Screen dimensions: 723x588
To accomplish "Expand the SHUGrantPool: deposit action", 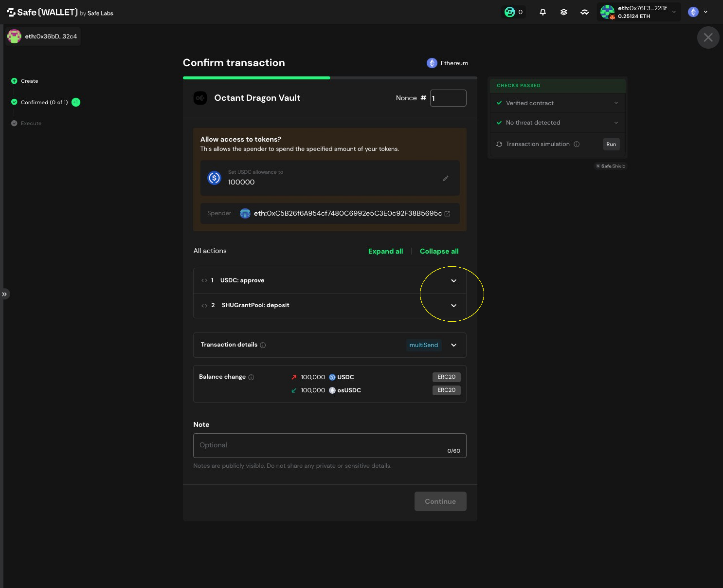I will (453, 306).
